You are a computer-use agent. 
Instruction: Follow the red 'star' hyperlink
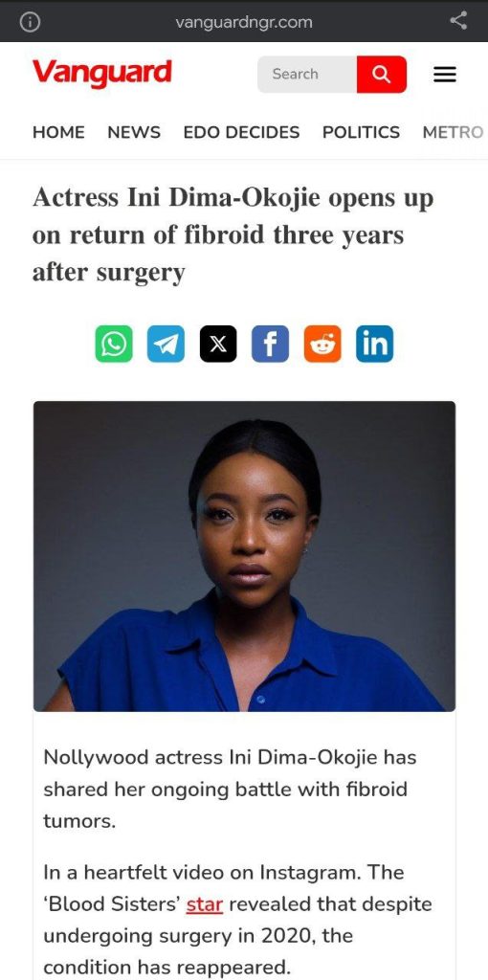tap(205, 904)
